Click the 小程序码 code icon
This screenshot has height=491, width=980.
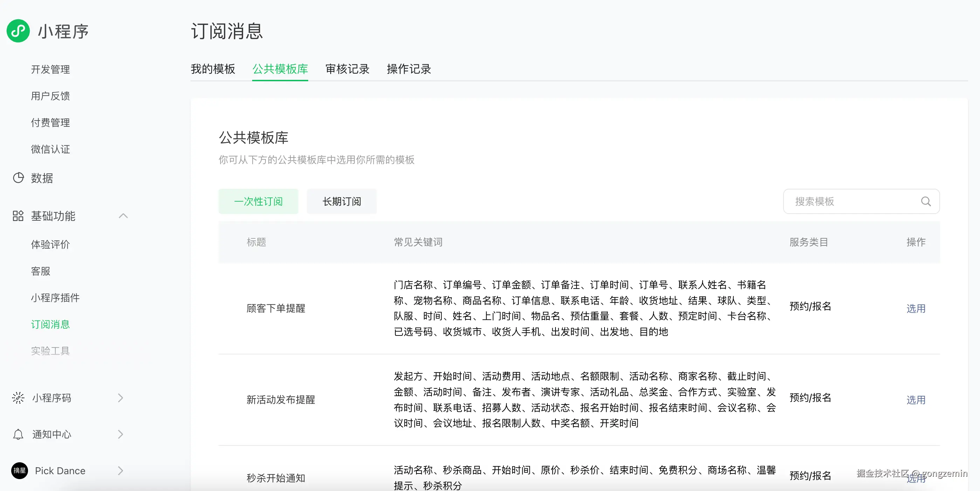[x=18, y=397]
